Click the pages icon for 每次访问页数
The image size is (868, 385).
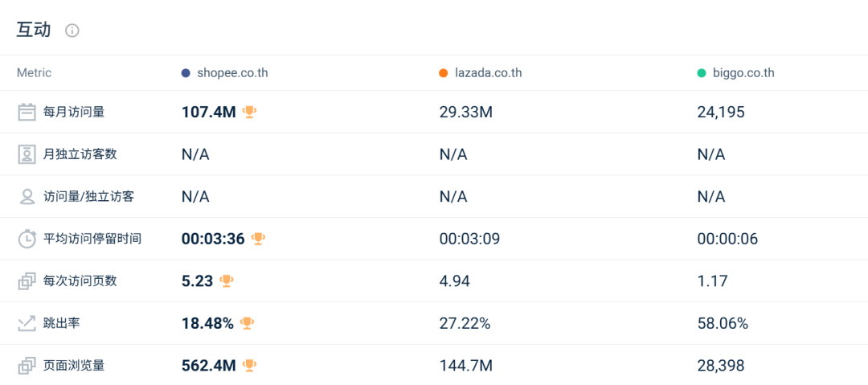(26, 281)
